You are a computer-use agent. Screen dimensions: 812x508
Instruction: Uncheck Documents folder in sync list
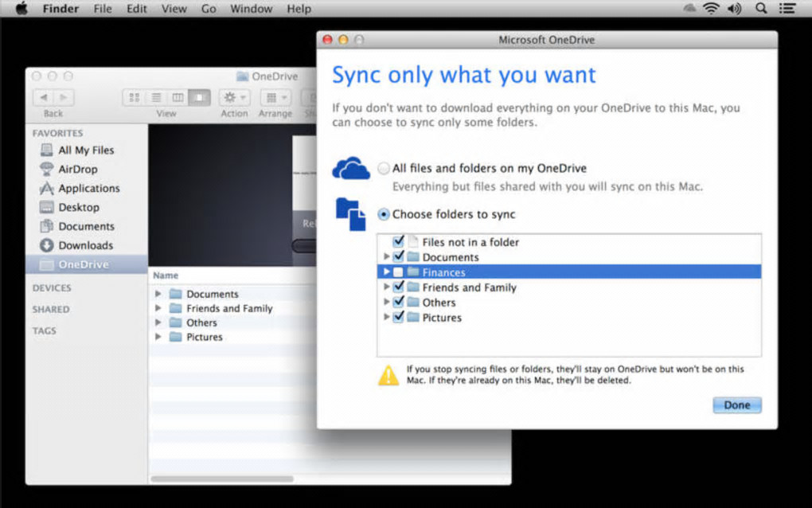click(x=398, y=256)
